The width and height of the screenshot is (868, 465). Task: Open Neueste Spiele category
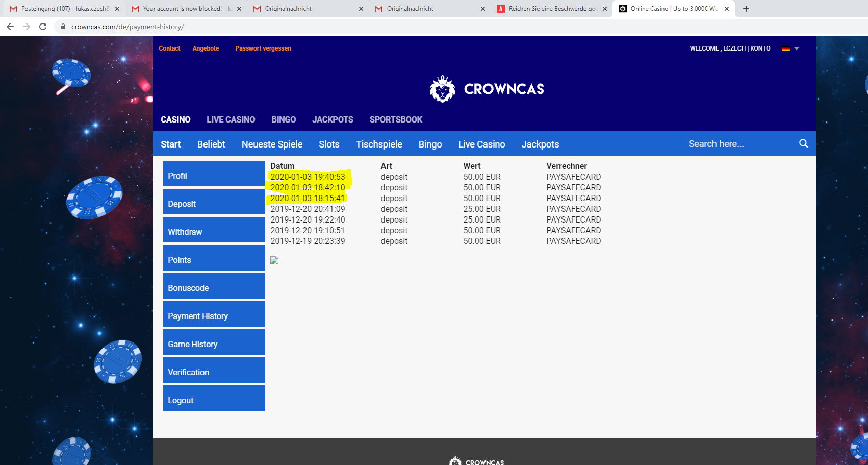(x=272, y=144)
